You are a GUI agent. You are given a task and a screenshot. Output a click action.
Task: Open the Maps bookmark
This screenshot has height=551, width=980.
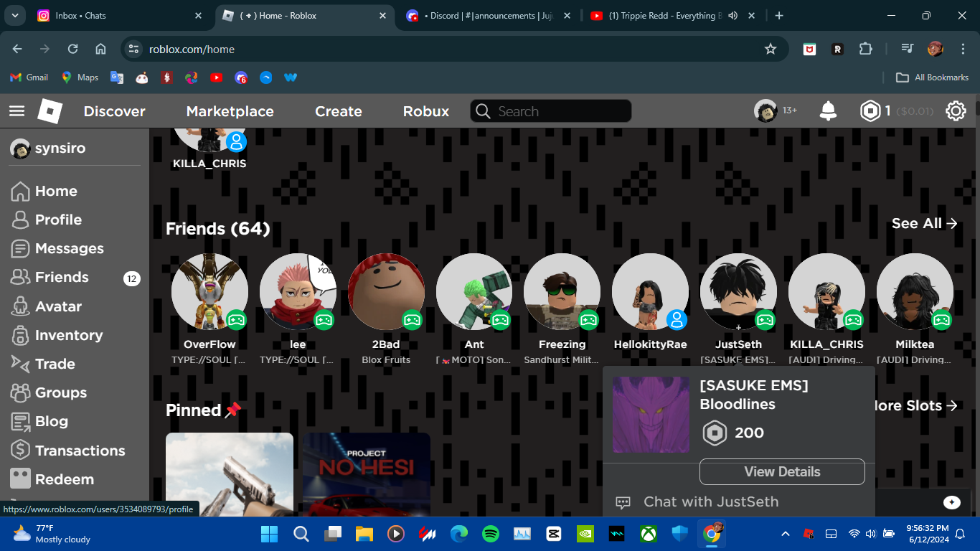click(80, 77)
